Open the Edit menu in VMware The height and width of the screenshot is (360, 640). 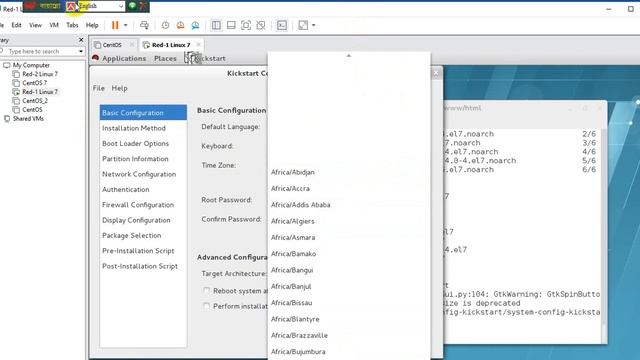[16, 25]
